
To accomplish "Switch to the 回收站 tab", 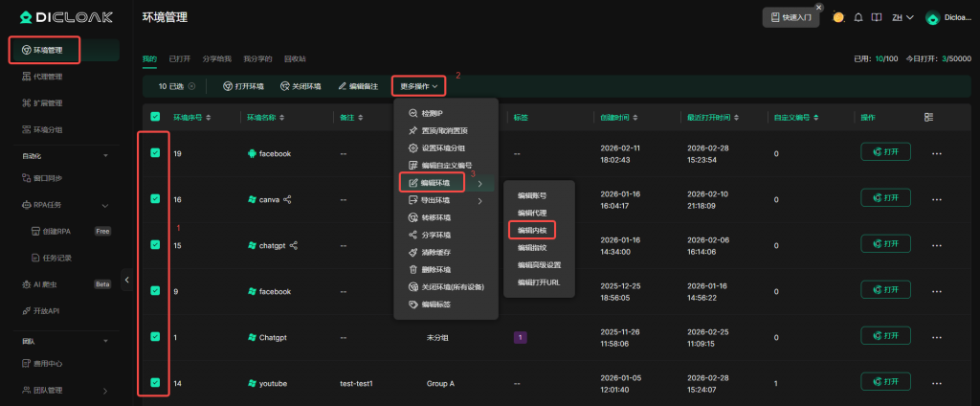I will (295, 59).
